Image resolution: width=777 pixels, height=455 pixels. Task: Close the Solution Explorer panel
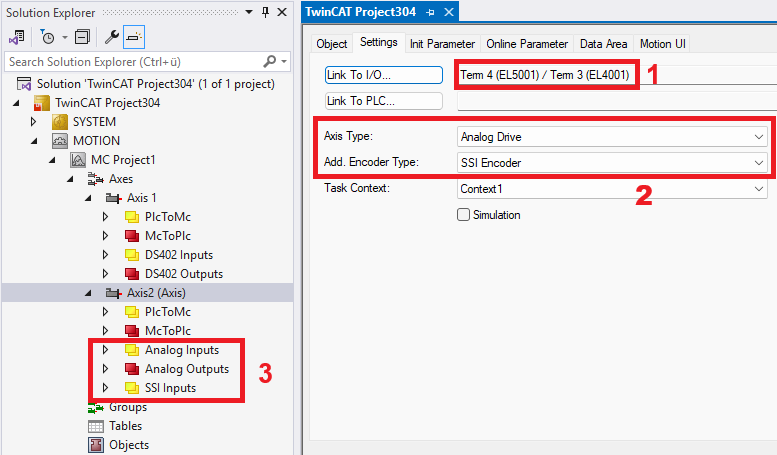click(x=282, y=12)
